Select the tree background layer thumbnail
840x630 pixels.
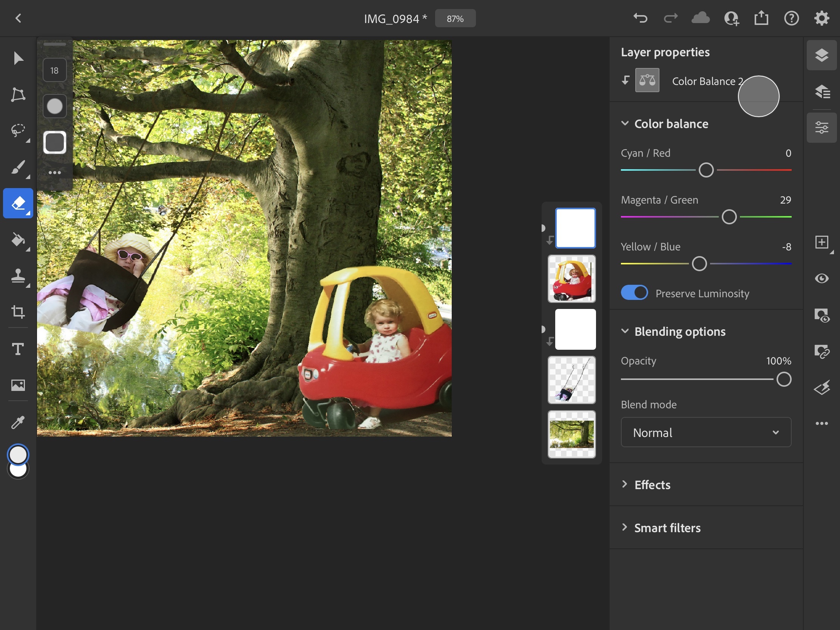pos(571,434)
